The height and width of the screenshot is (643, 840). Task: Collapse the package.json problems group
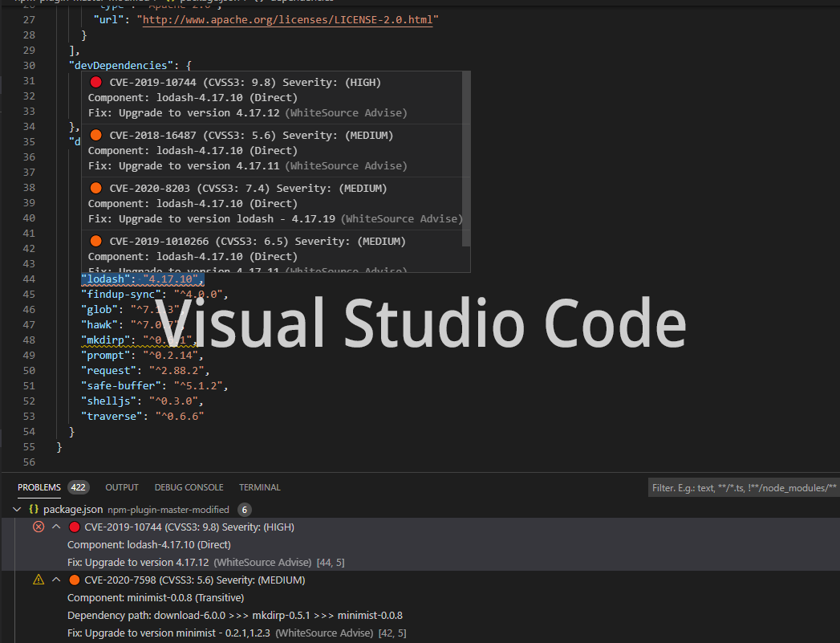[17, 509]
